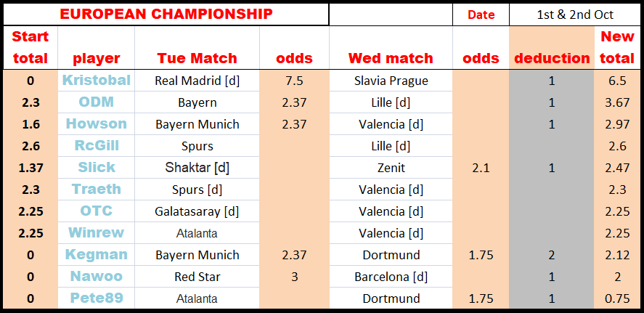The height and width of the screenshot is (313, 644).
Task: Select the Barcelona [d] cell
Action: pyautogui.click(x=391, y=277)
